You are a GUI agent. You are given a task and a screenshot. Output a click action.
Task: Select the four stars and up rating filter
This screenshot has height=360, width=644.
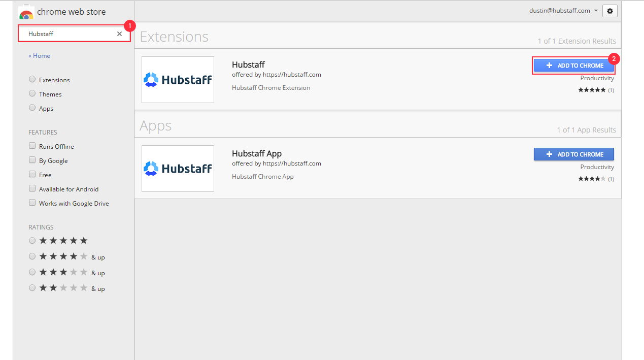coord(32,256)
